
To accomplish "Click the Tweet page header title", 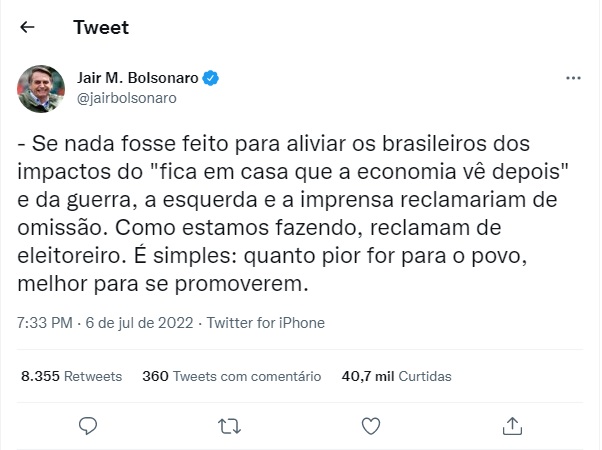I will pyautogui.click(x=100, y=28).
